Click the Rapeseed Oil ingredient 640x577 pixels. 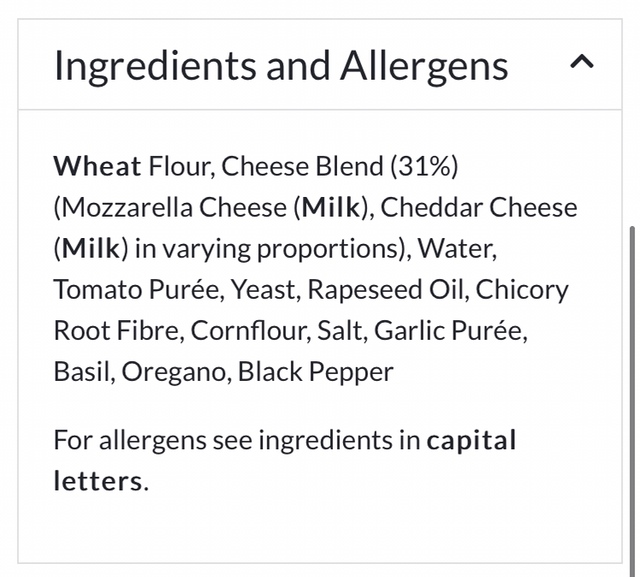click(385, 289)
